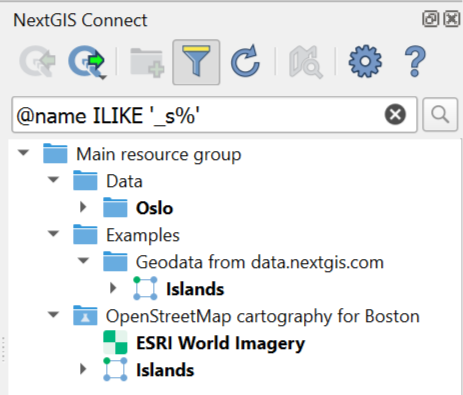Click the Data folder icon
The width and height of the screenshot is (463, 395).
85,180
